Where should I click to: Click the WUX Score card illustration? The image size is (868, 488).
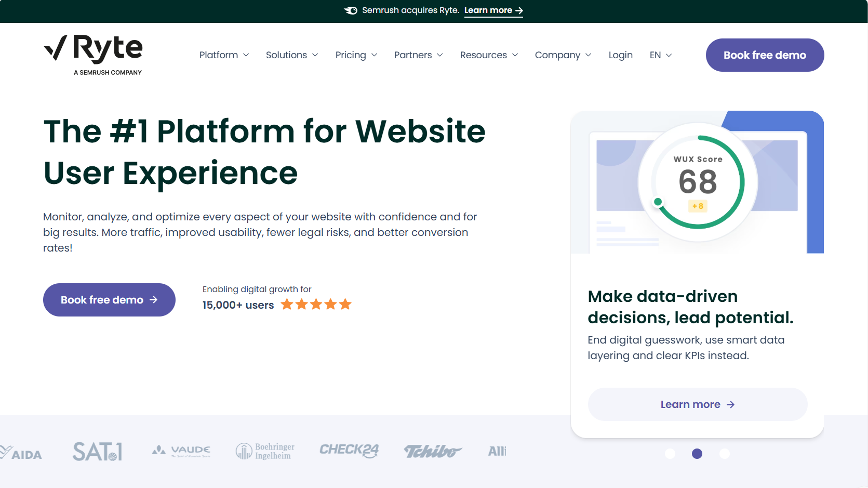pyautogui.click(x=697, y=182)
